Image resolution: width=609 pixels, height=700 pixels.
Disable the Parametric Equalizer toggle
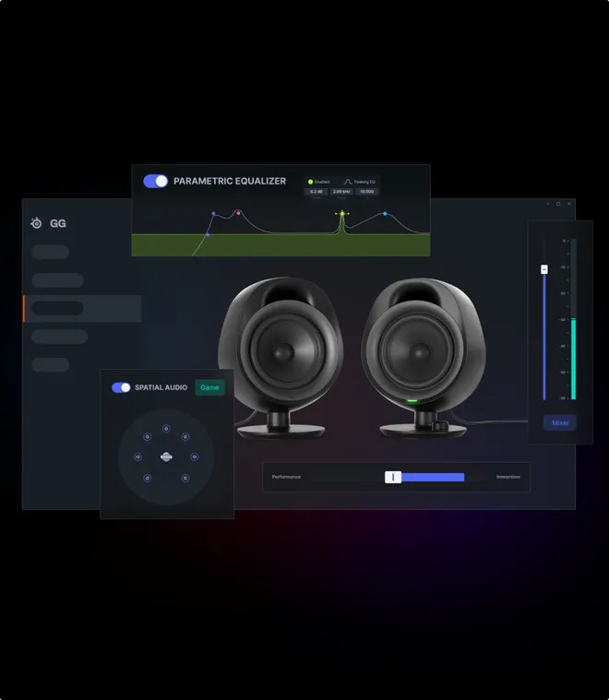[156, 182]
